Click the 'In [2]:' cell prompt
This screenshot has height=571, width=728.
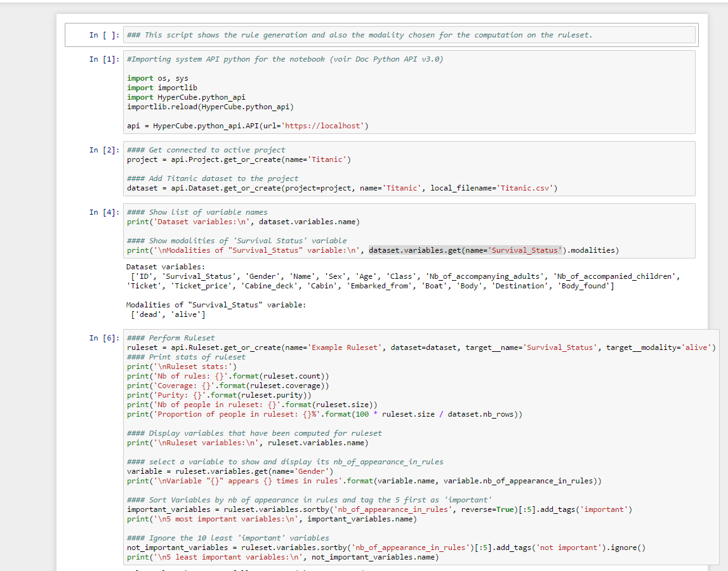[x=104, y=150]
